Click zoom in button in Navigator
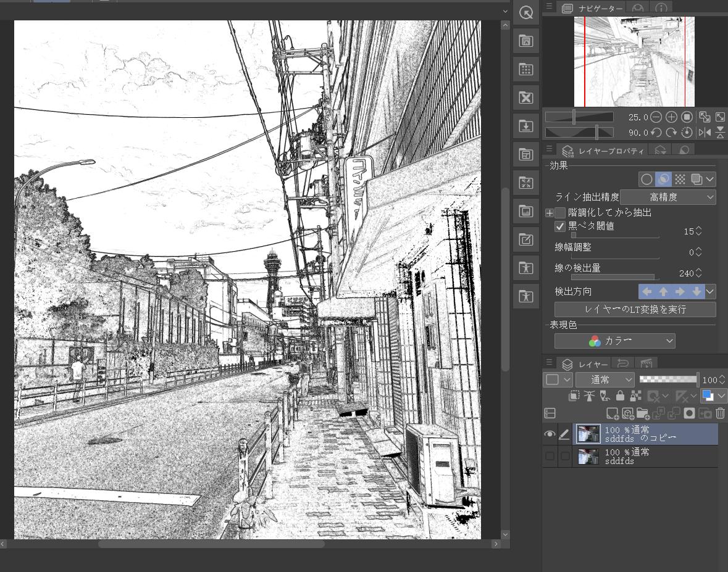The image size is (728, 572). click(x=671, y=117)
